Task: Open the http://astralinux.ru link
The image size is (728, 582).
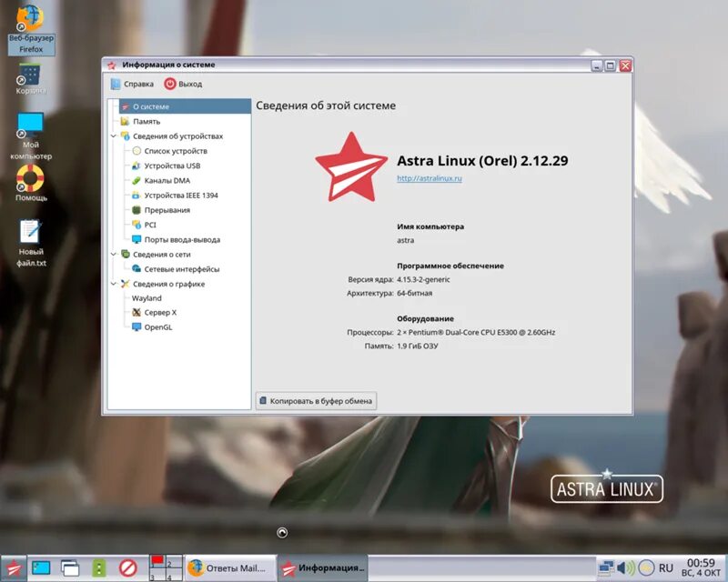Action: (429, 178)
